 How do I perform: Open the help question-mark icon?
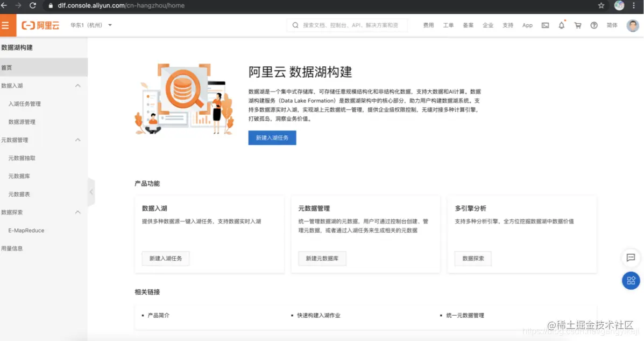594,25
